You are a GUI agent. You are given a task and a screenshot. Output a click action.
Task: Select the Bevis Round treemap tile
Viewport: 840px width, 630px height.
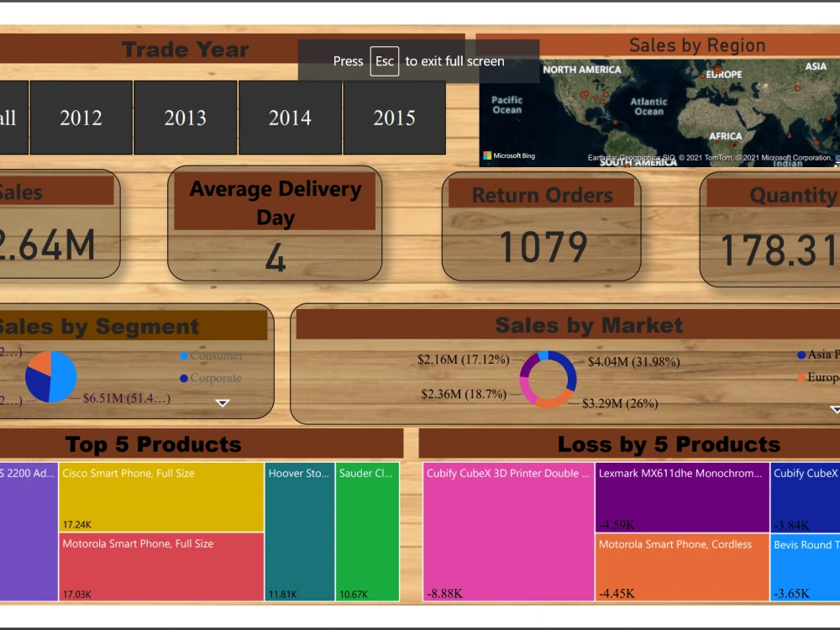[806, 567]
